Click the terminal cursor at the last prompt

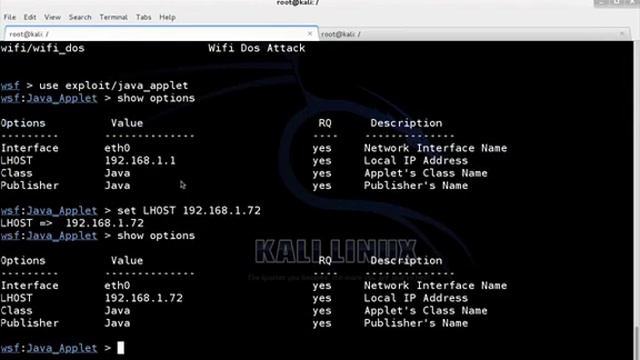click(x=121, y=348)
